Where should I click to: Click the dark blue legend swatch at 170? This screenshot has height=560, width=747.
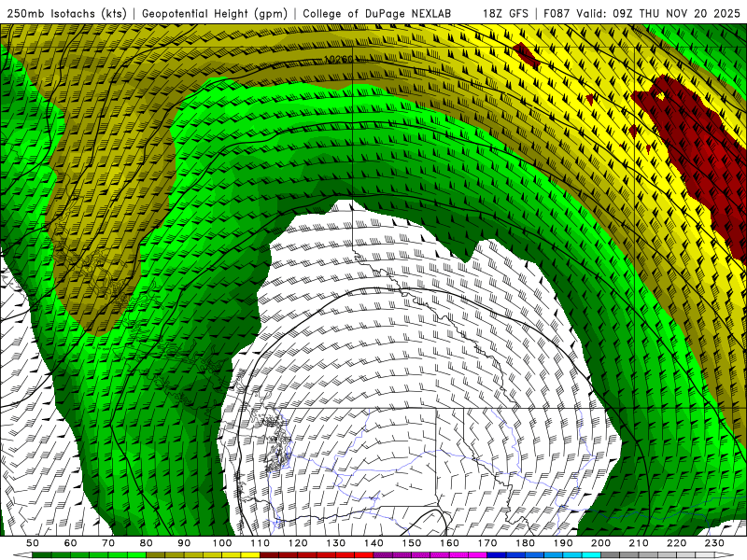[x=497, y=555]
